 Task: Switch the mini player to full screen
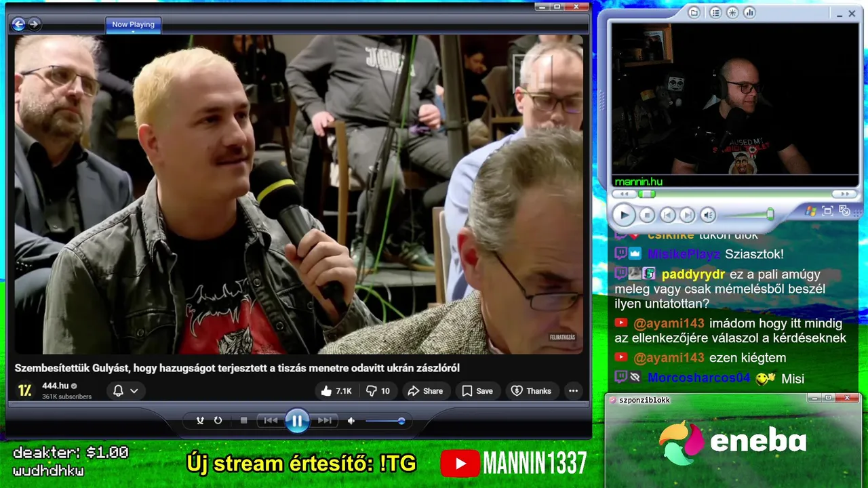click(x=827, y=211)
